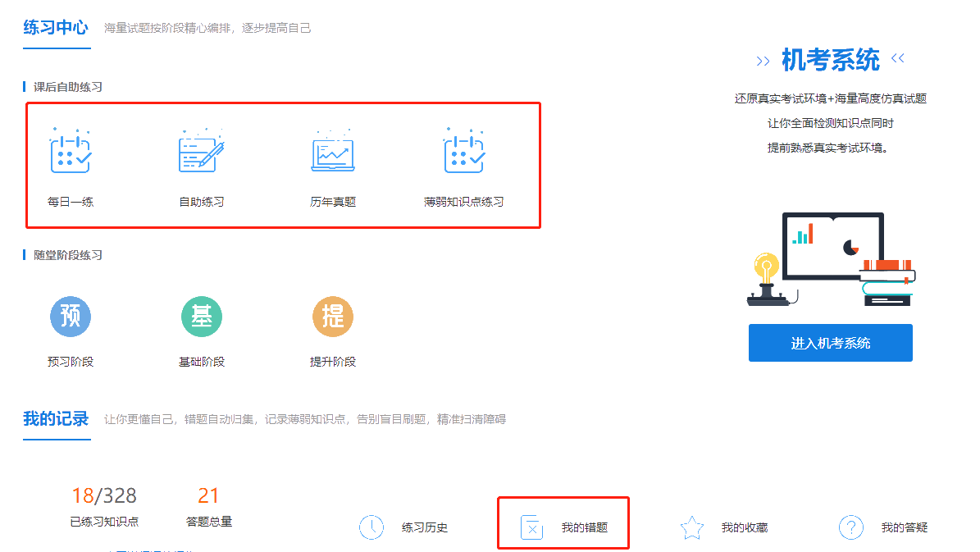Click the 练习历史 text label
980x552 pixels.
tap(425, 528)
